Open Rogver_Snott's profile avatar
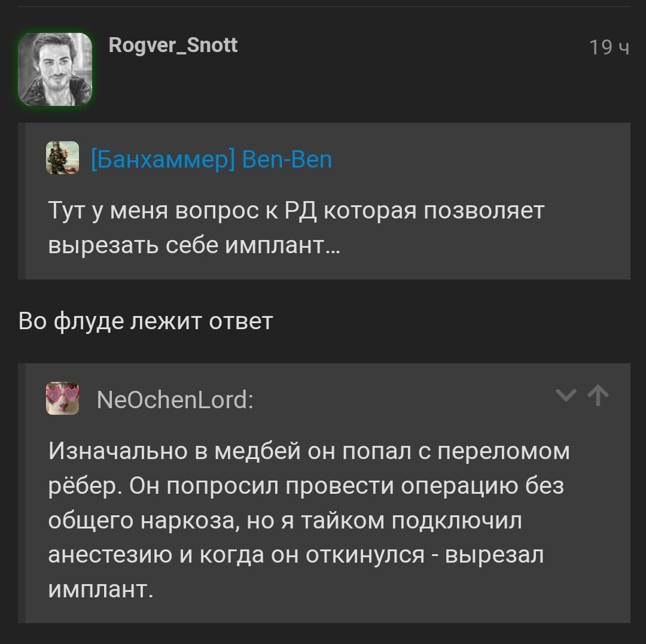 [x=55, y=69]
